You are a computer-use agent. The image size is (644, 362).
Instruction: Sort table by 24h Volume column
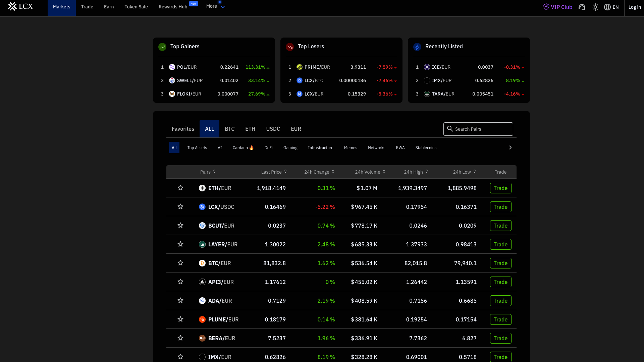click(370, 172)
